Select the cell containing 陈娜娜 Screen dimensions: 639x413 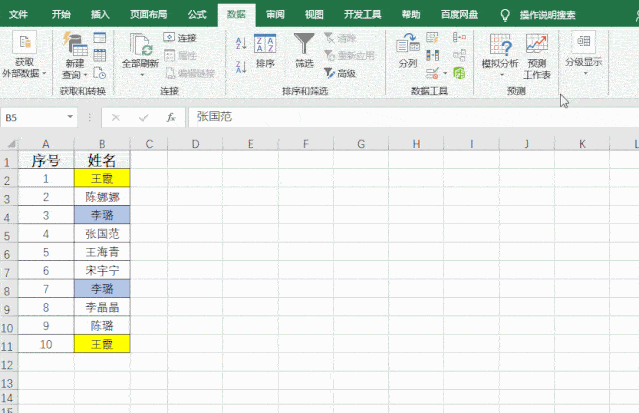click(102, 197)
